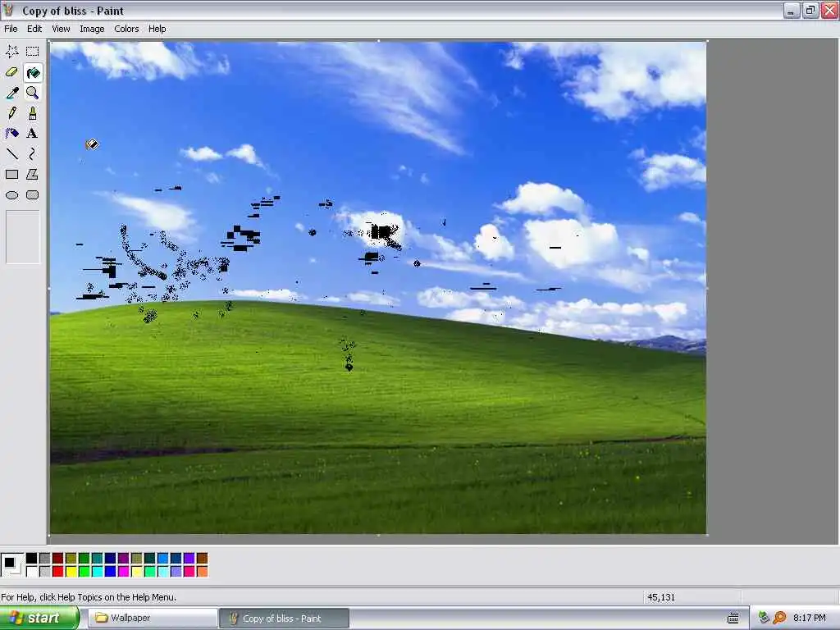
Task: Click the foreground/background color indicator box
Action: [x=12, y=564]
